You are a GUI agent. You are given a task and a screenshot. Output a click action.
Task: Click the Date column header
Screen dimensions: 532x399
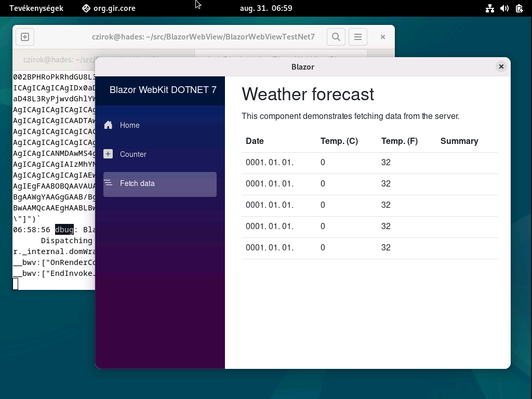254,141
